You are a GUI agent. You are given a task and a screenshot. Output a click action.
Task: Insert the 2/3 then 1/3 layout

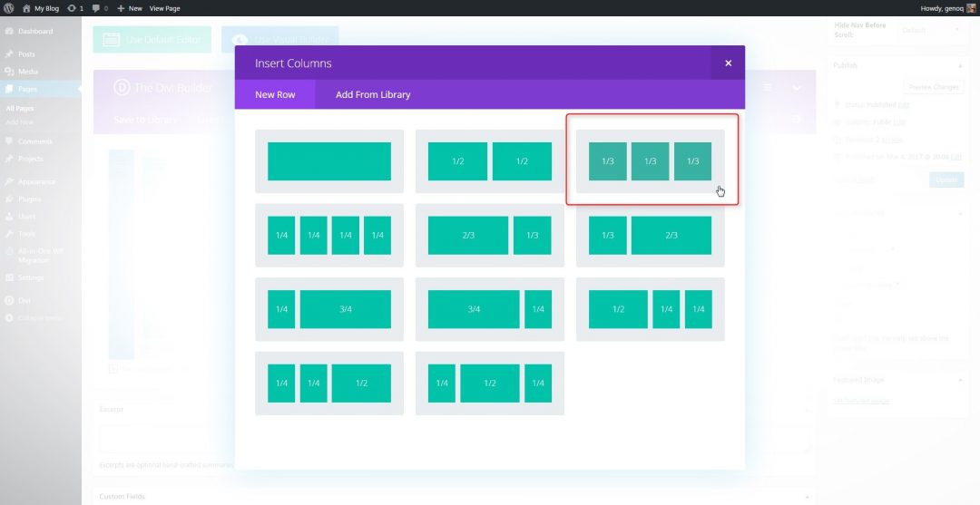pos(490,236)
